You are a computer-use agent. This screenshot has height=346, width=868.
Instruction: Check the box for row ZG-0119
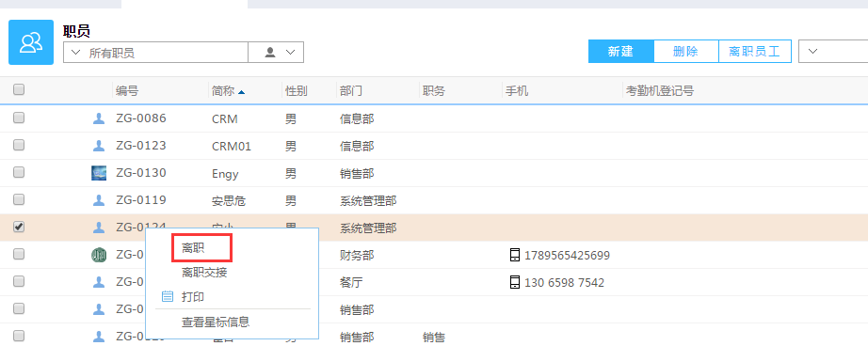19,199
